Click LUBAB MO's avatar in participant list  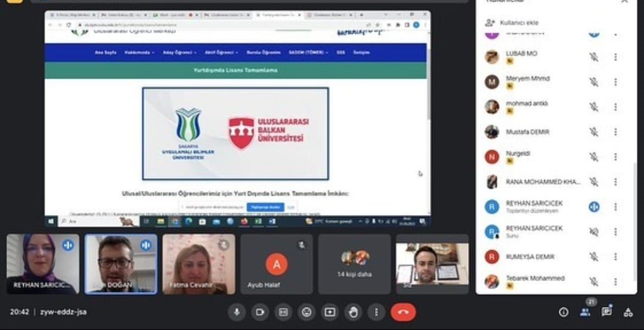(491, 57)
